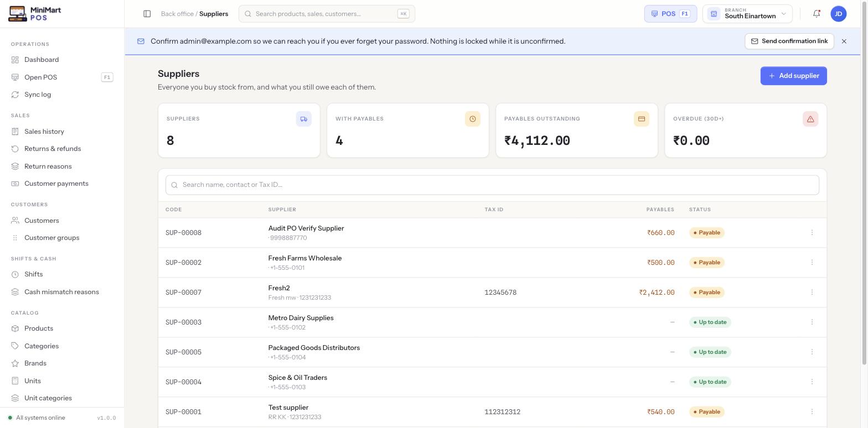Viewport: 868px width, 428px height.
Task: Click the Overdue warning triangle icon
Action: pos(810,119)
